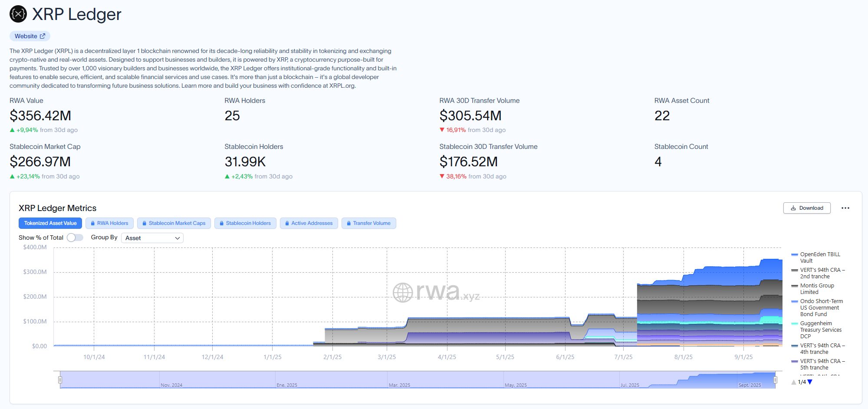
Task: Click the +9,94% RWA Value change indicator
Action: click(x=24, y=130)
